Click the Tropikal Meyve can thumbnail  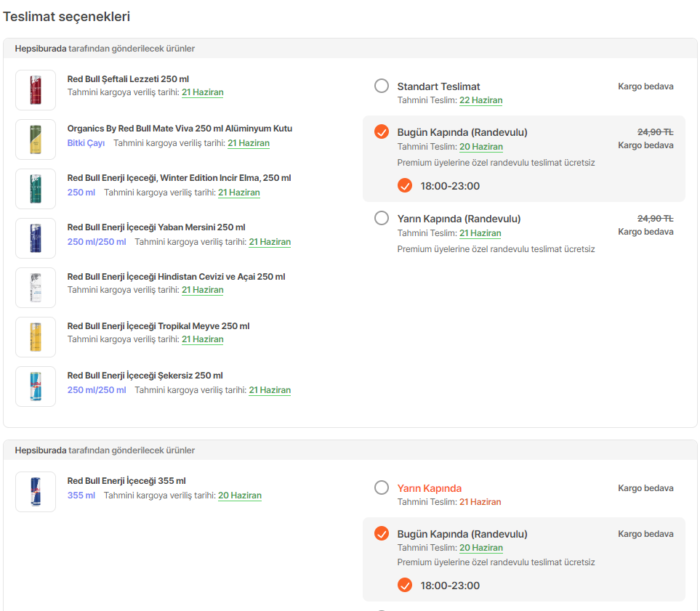[x=36, y=337]
